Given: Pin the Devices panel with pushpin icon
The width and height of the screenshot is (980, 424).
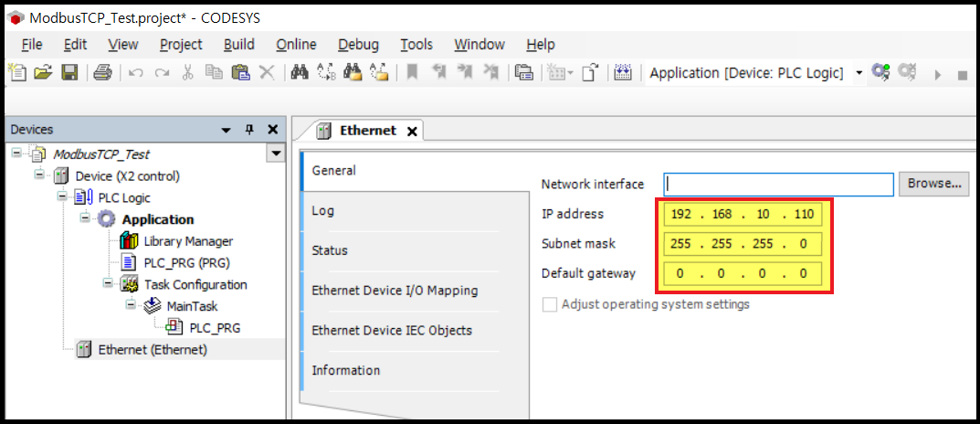Looking at the screenshot, I should coord(249,130).
